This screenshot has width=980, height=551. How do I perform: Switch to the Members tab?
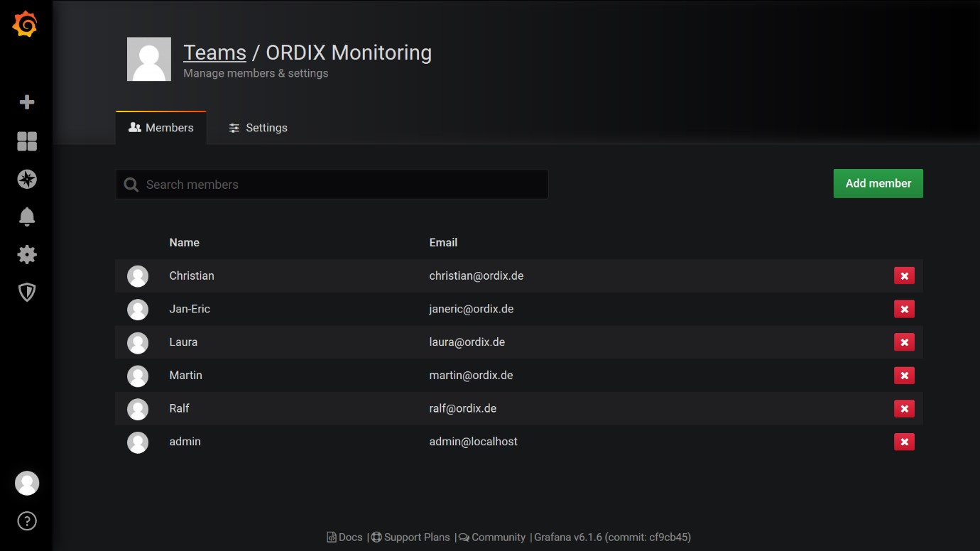(x=161, y=128)
